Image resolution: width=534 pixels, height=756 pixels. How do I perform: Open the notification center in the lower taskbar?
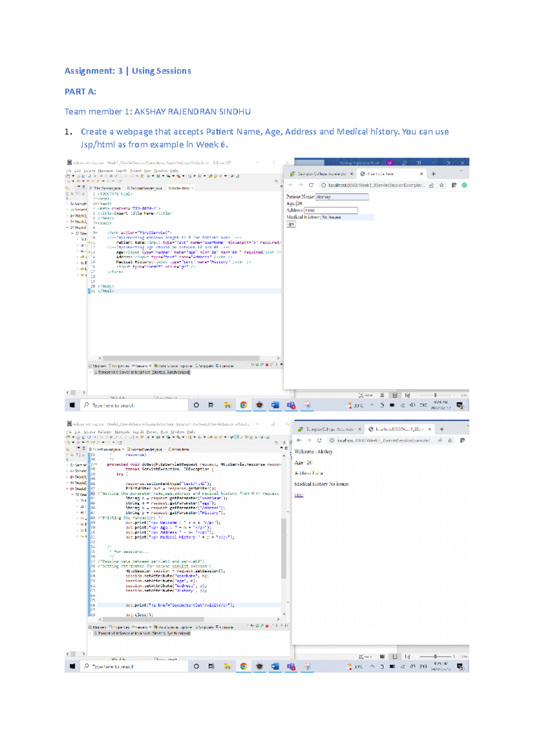pos(460,667)
